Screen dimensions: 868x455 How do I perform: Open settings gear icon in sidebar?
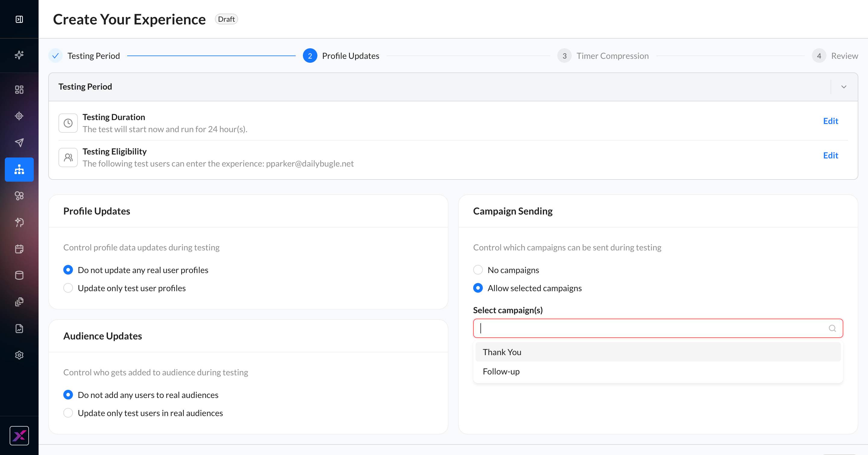(19, 355)
